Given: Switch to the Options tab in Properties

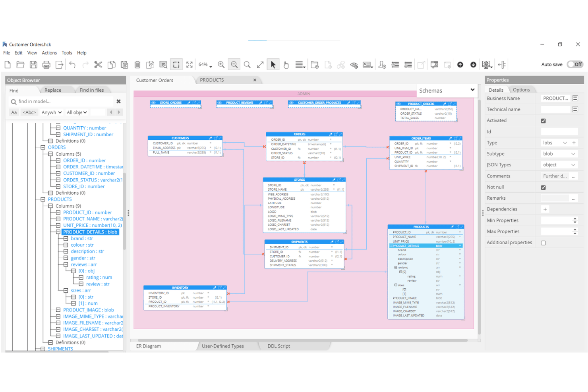Looking at the screenshot, I should [x=521, y=90].
